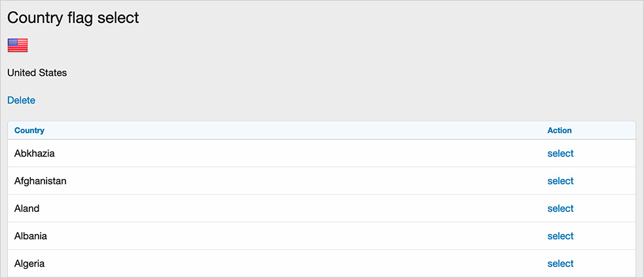644x278 pixels.
Task: Choose Afghanistan via its select link
Action: (560, 181)
